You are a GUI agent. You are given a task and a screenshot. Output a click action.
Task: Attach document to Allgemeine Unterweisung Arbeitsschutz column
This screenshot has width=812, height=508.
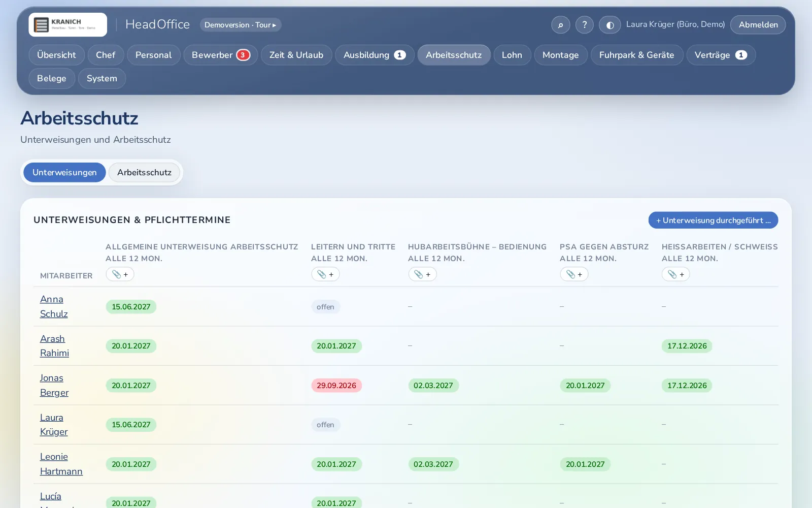click(120, 274)
